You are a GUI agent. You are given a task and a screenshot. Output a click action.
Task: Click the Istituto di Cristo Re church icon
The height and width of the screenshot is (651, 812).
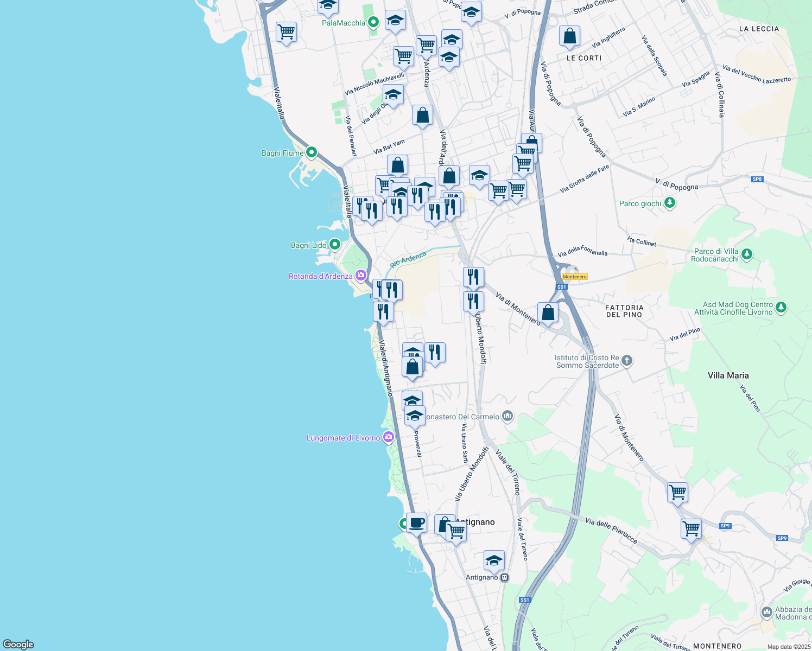tap(627, 361)
